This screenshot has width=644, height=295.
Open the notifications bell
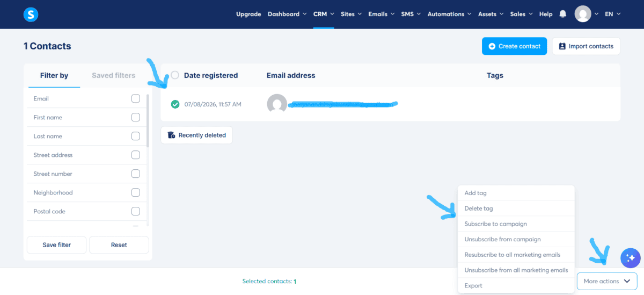(562, 14)
